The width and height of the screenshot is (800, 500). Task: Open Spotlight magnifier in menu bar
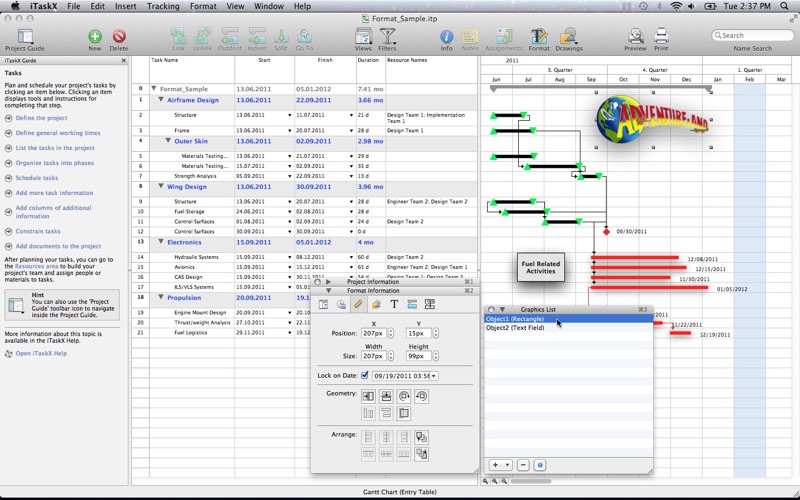784,6
